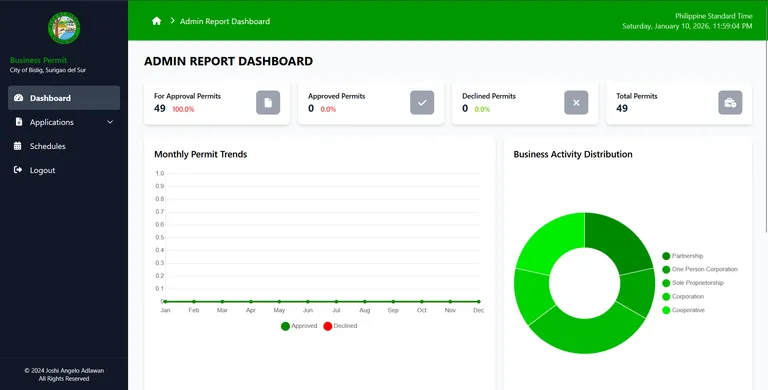The image size is (768, 390).
Task: Click the Approved Permits card label
Action: pyautogui.click(x=336, y=96)
